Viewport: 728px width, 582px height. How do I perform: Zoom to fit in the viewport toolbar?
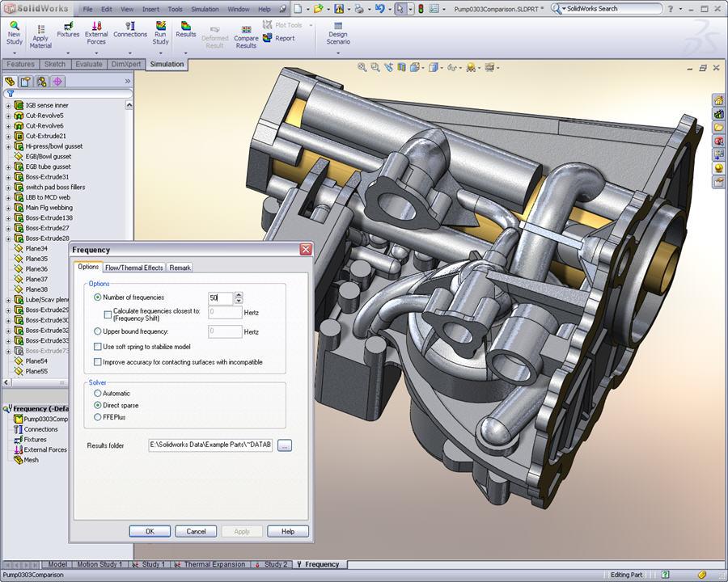click(362, 68)
